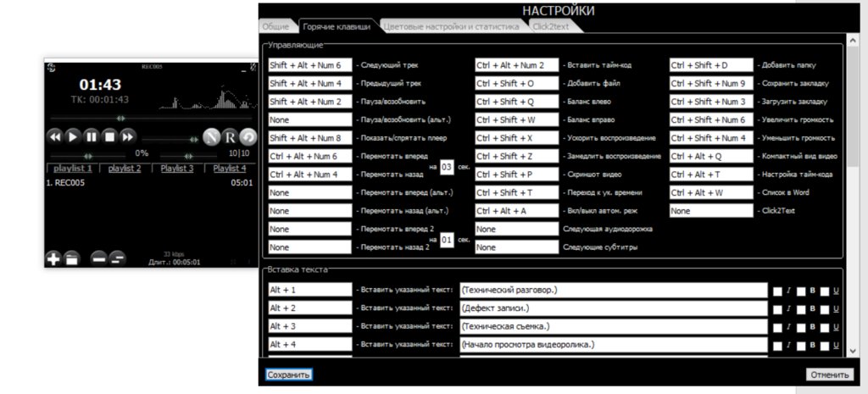Tick bold checkbox in the Alt + 2 row

[x=801, y=309]
